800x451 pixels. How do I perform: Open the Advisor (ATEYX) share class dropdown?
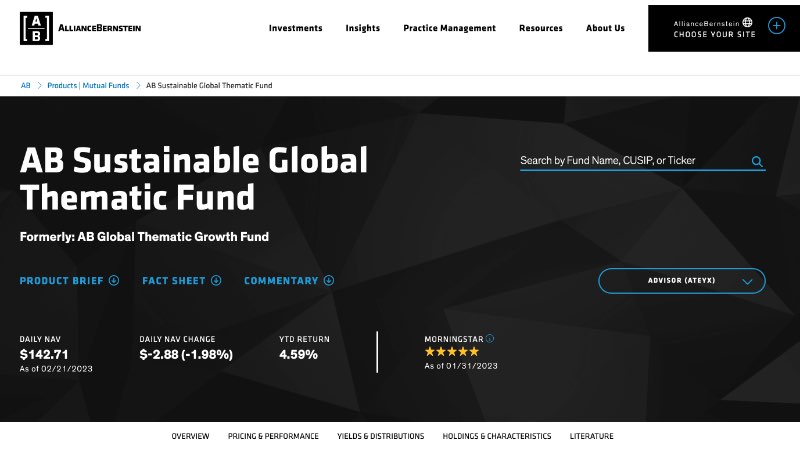pyautogui.click(x=682, y=281)
